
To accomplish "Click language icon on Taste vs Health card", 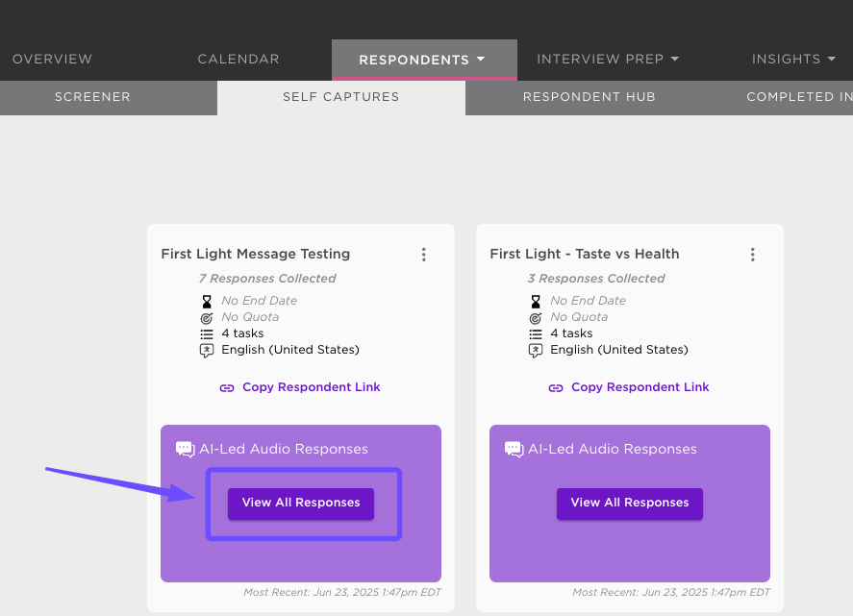I will (x=536, y=351).
